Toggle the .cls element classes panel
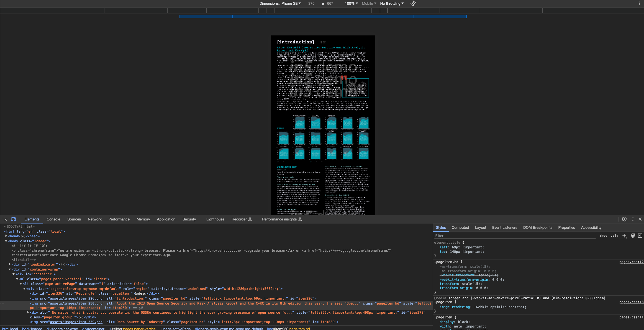This screenshot has height=330, width=644. (x=615, y=236)
